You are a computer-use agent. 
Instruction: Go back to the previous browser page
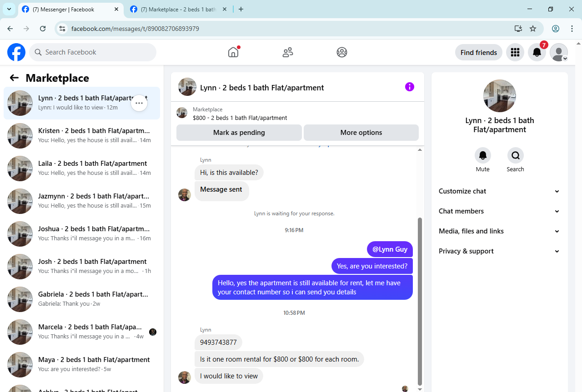[x=10, y=29]
